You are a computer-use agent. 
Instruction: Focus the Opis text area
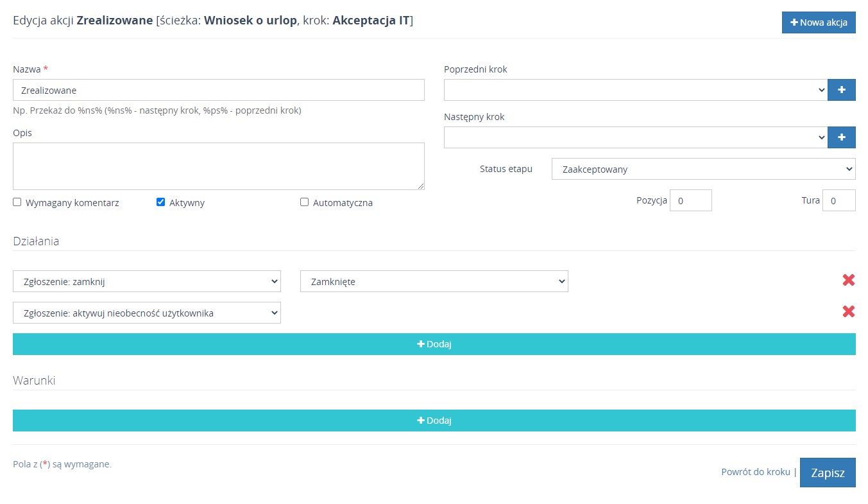click(x=218, y=166)
